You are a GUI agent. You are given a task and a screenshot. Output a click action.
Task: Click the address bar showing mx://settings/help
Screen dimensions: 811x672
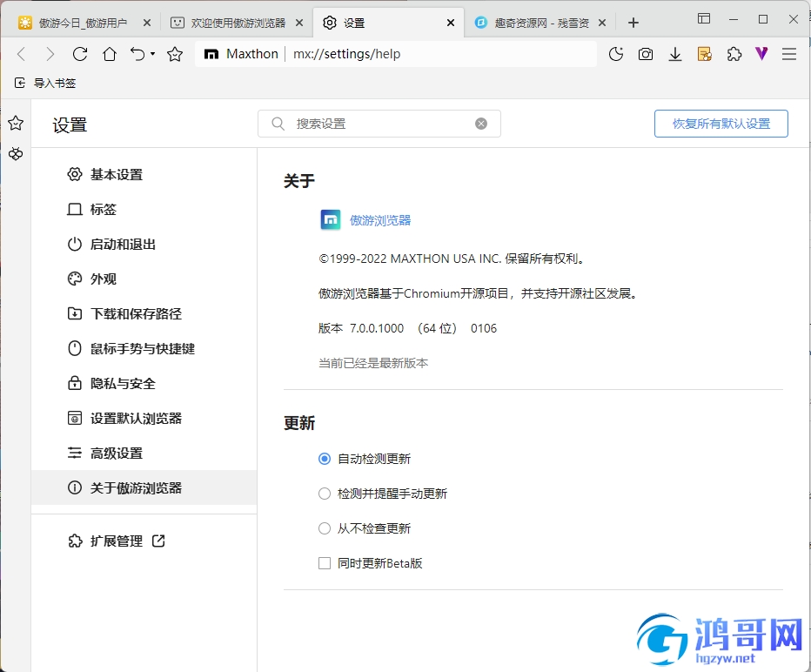[396, 54]
